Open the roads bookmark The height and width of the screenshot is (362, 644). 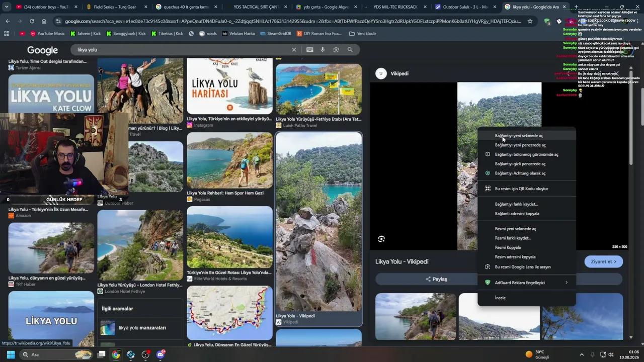coord(208,34)
